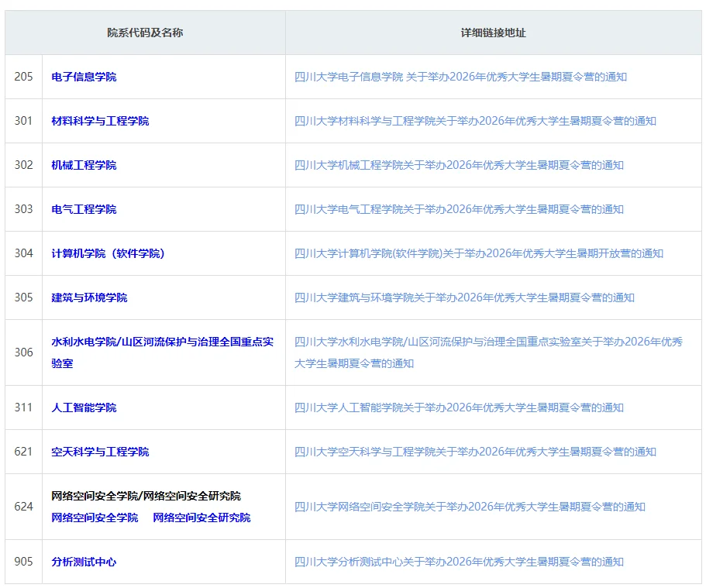Screen dimensions: 706x588
Task: Open the 空天科学与工程学院 department link
Action: pyautogui.click(x=100, y=452)
